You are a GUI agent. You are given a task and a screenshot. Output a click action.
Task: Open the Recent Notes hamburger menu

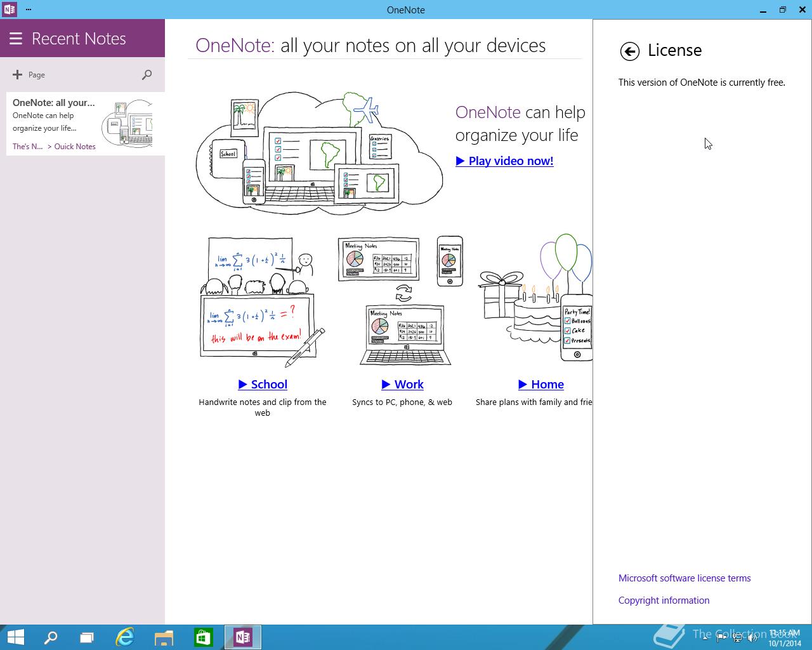[x=16, y=39]
